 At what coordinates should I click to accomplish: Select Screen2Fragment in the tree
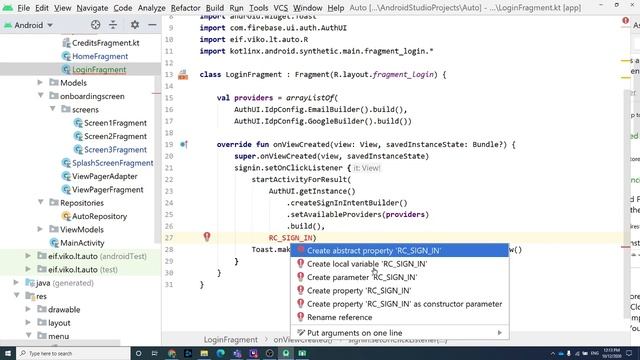[115, 136]
